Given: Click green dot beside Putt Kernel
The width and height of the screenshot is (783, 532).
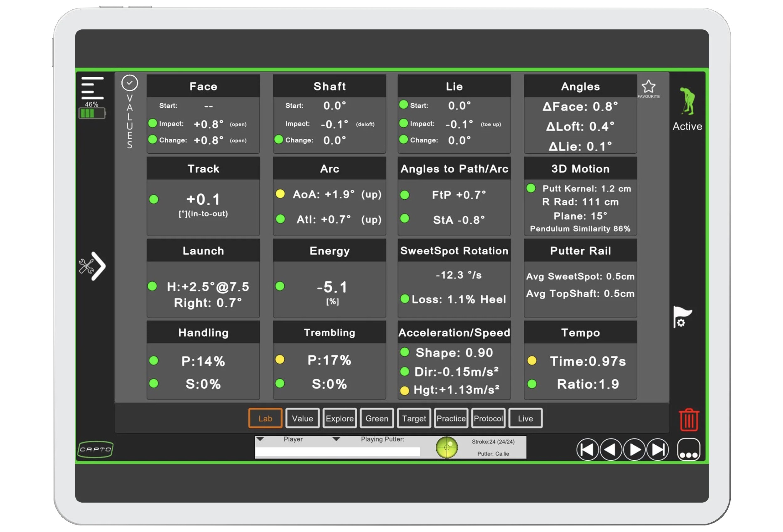Looking at the screenshot, I should [531, 188].
